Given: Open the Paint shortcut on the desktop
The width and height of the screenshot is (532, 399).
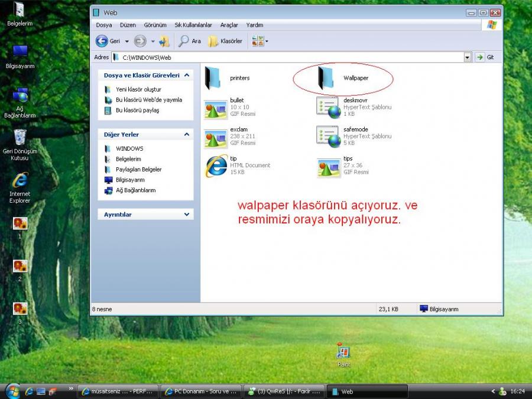Looking at the screenshot, I should point(343,353).
